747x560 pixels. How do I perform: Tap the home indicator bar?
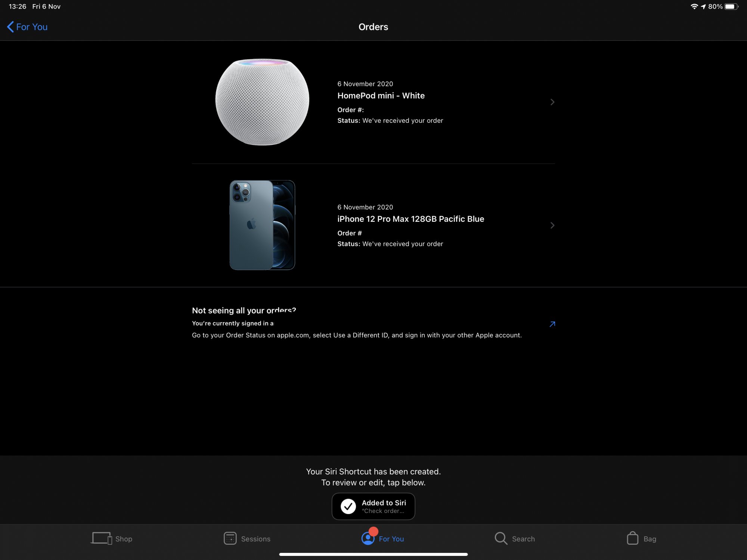[373, 554]
